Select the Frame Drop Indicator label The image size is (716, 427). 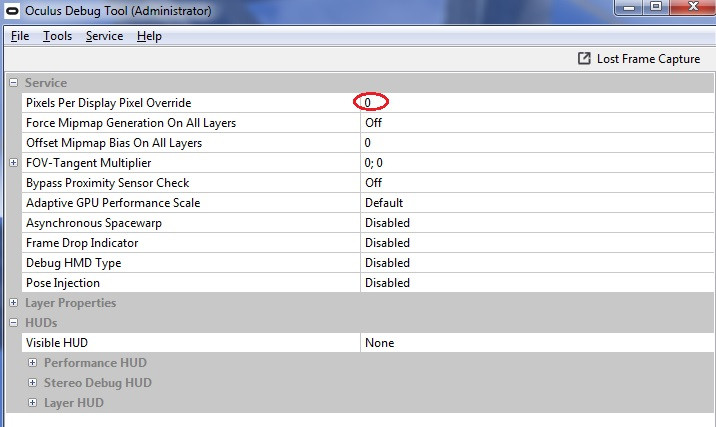(82, 243)
